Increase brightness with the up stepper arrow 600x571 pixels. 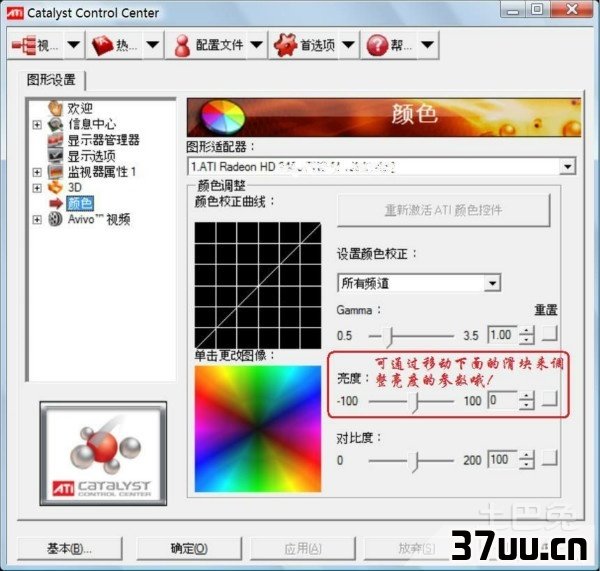pyautogui.click(x=527, y=396)
